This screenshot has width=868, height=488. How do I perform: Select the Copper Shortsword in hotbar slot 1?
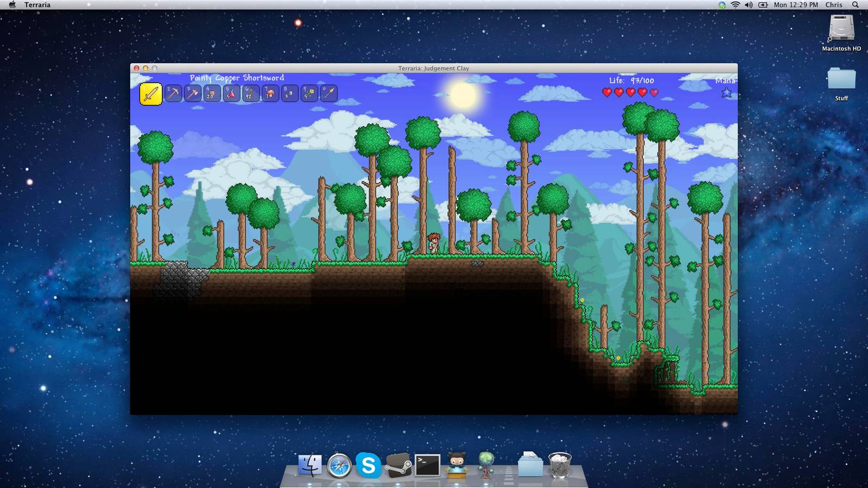(x=151, y=94)
